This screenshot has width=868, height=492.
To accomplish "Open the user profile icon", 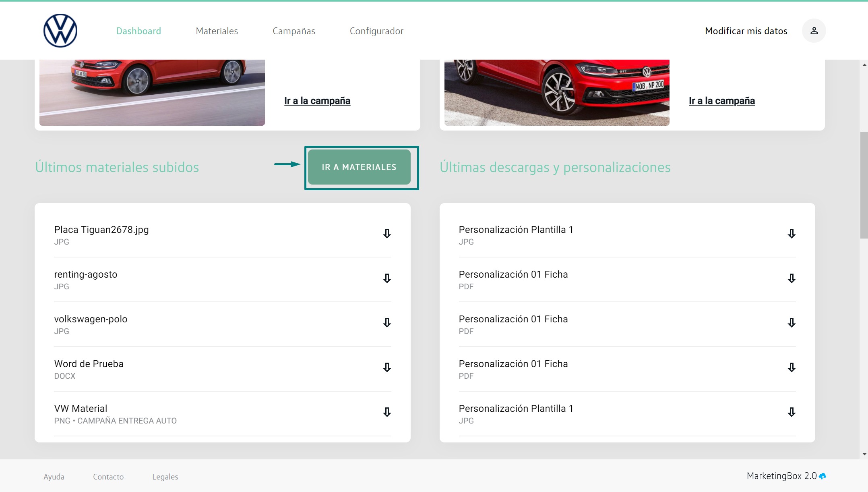I will click(814, 31).
